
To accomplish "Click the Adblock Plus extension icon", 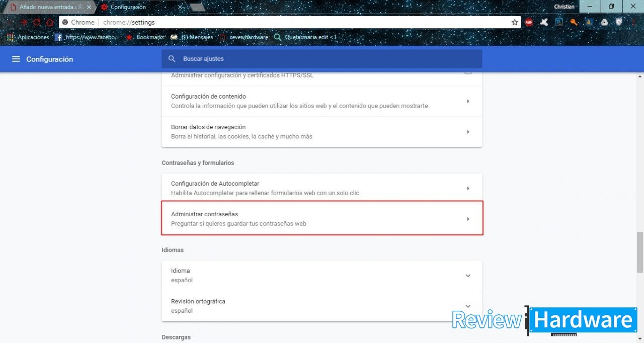I will (x=529, y=22).
